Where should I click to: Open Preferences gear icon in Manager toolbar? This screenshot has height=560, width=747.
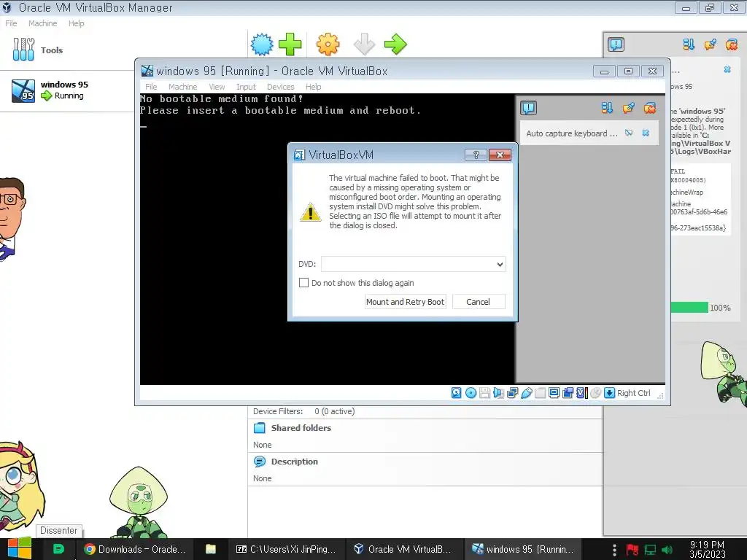(x=328, y=44)
